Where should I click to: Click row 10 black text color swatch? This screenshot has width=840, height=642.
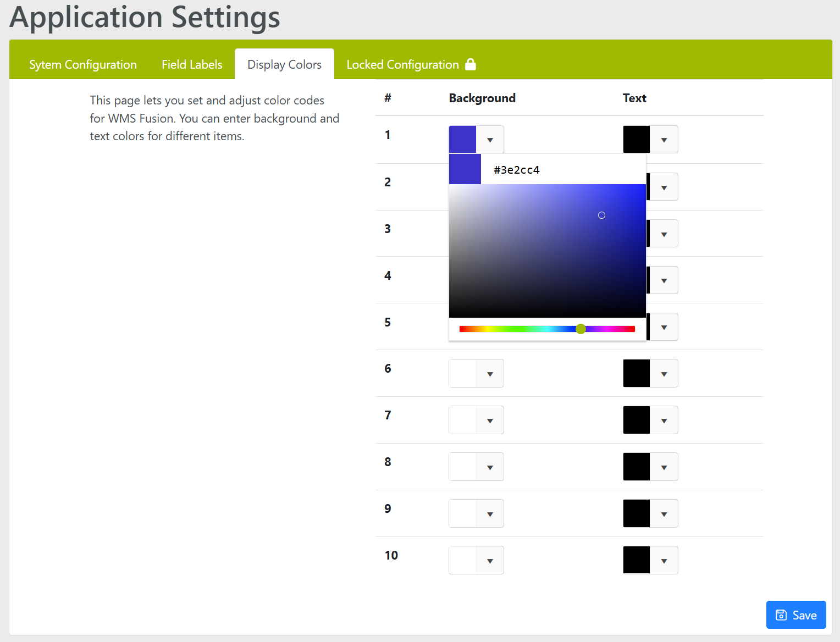coord(637,560)
